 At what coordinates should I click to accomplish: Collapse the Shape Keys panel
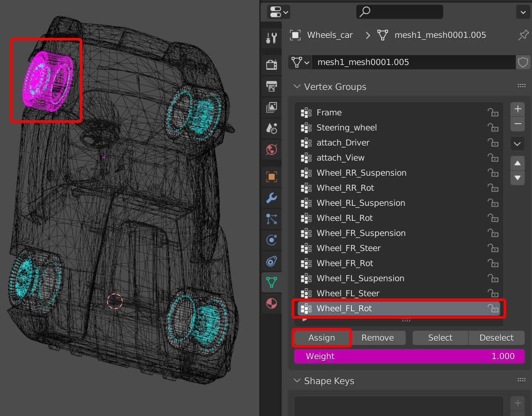pyautogui.click(x=297, y=381)
